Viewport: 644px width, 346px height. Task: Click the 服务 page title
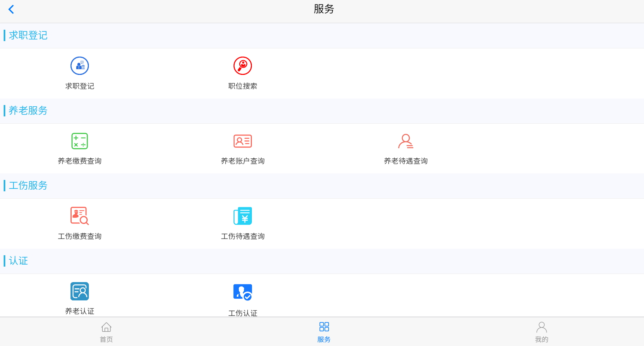click(x=324, y=9)
